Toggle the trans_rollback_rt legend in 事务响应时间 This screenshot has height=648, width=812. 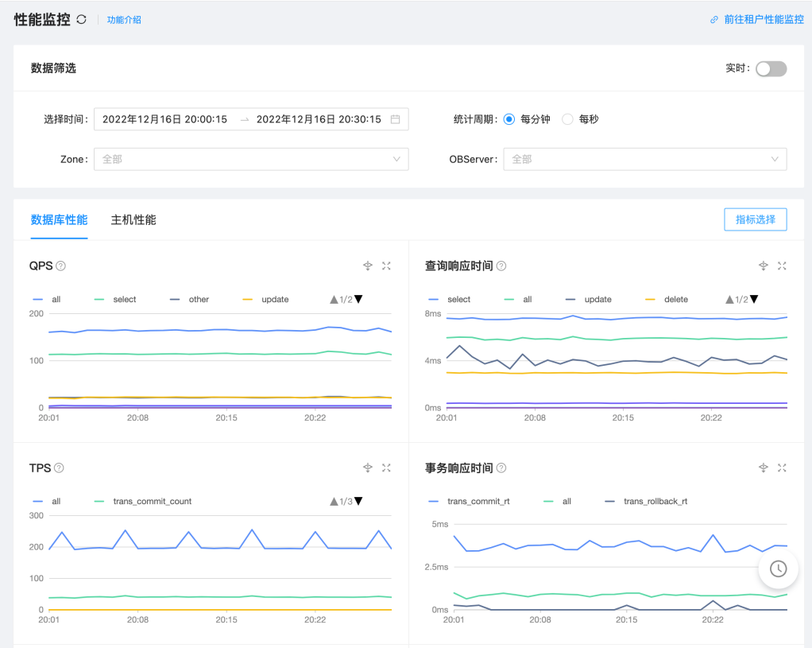(646, 501)
